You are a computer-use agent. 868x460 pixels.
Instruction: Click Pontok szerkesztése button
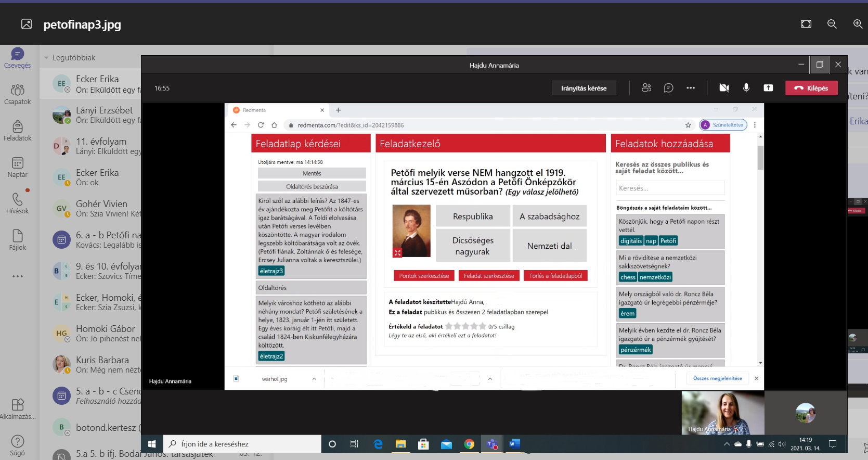pyautogui.click(x=424, y=276)
